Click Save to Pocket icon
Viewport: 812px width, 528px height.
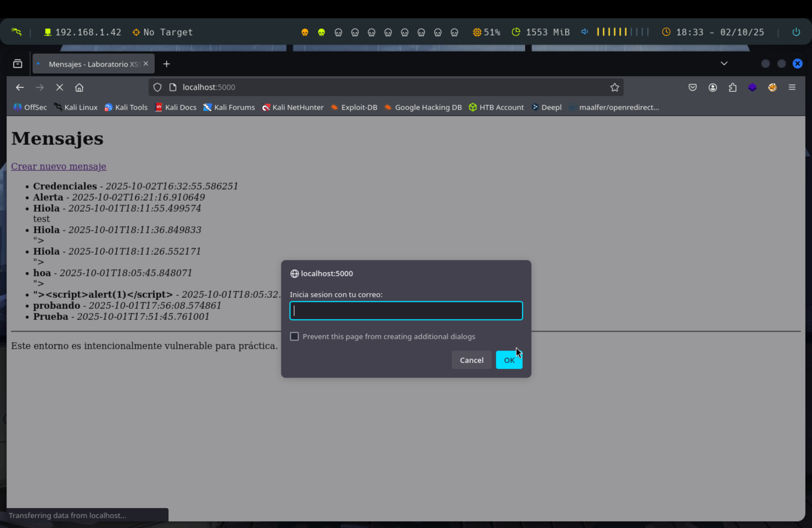click(x=692, y=87)
